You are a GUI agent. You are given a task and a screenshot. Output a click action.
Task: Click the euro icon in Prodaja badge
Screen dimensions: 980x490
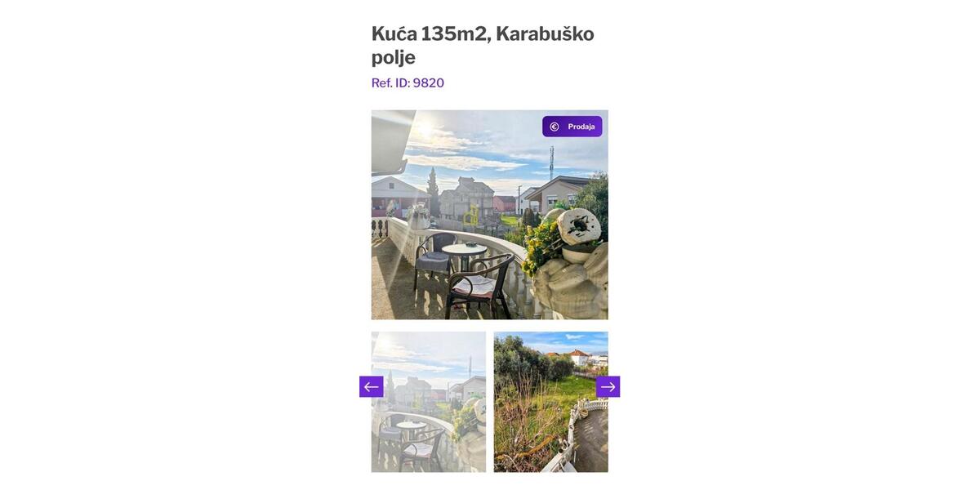coord(555,127)
